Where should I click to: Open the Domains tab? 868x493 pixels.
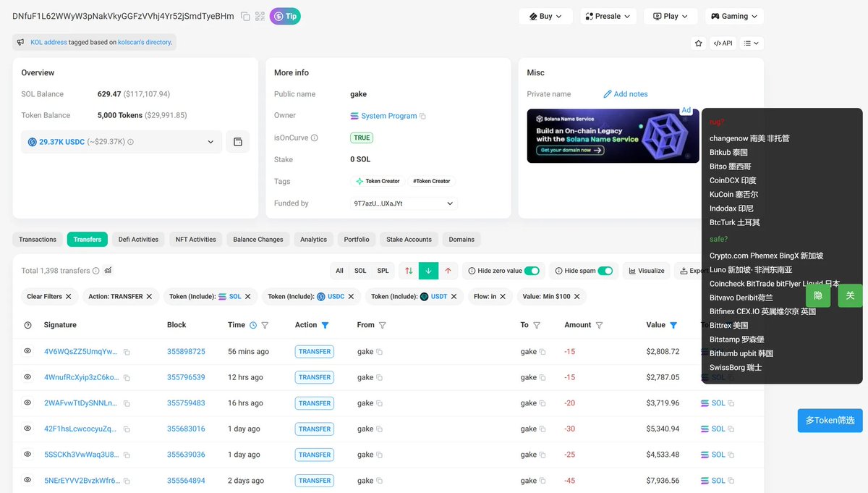[461, 240]
